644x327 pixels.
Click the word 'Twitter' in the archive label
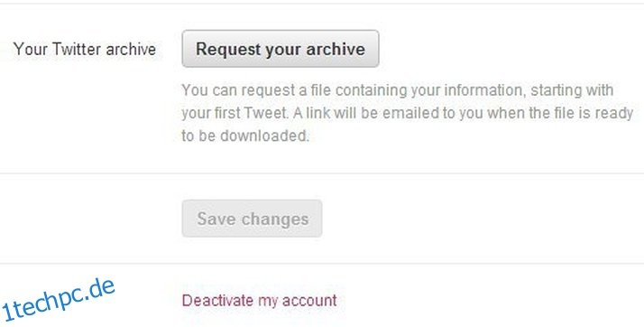(x=77, y=50)
